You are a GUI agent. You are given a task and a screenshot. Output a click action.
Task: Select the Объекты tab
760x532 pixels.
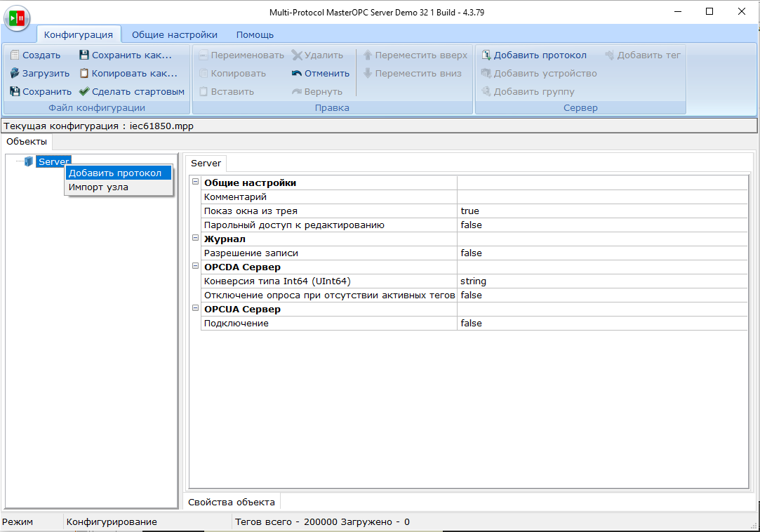[27, 142]
